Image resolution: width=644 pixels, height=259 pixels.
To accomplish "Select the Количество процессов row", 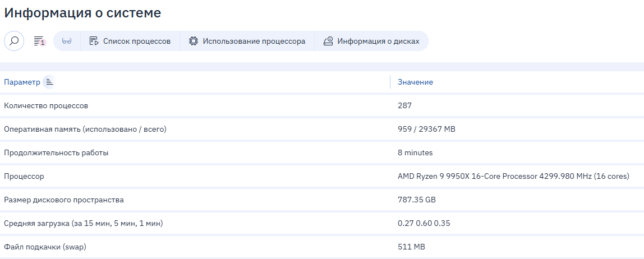I will pos(46,105).
